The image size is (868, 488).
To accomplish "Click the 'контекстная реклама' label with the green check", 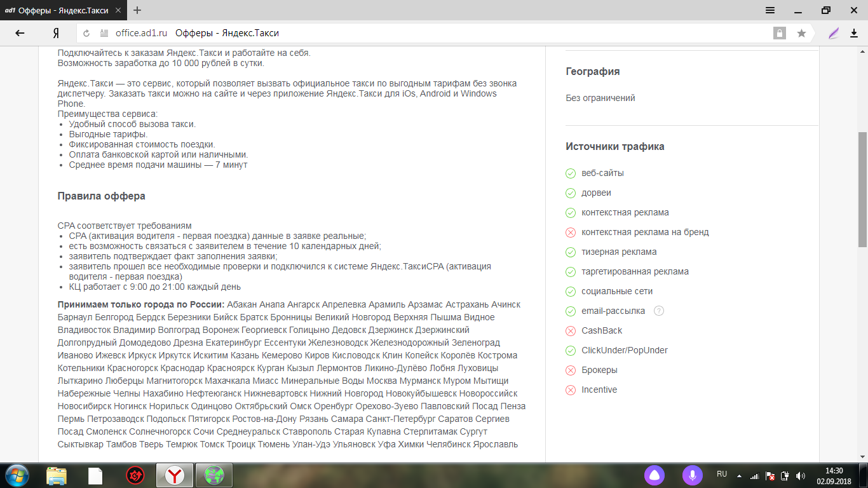I will point(625,213).
